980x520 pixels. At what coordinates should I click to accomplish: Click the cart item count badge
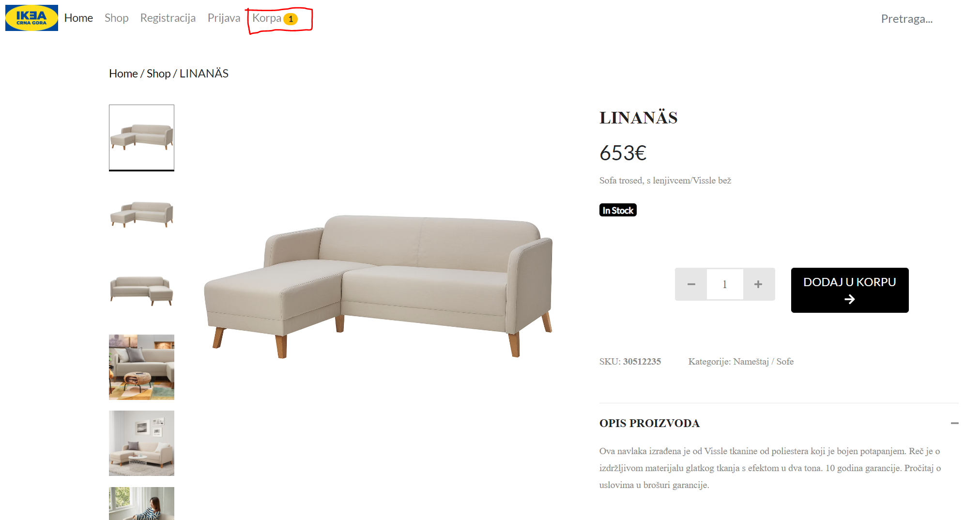click(291, 19)
